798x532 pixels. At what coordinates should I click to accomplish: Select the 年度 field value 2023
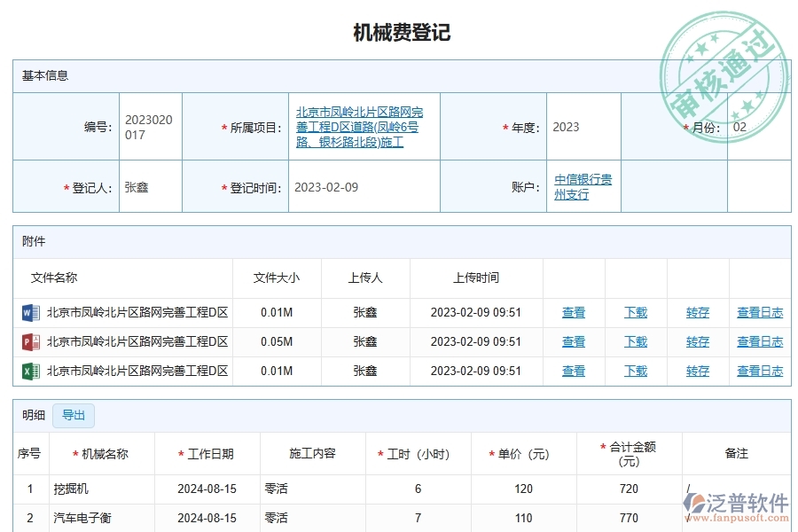click(565, 126)
